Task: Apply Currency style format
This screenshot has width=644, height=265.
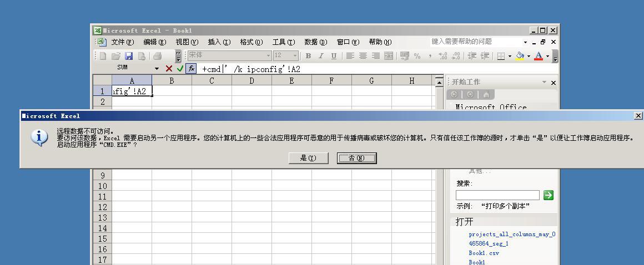Action: tap(405, 56)
